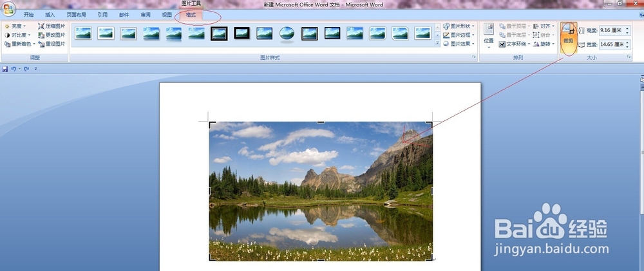The image size is (644, 271).
Task: Click the top-center crop handle on picture
Action: pos(321,122)
